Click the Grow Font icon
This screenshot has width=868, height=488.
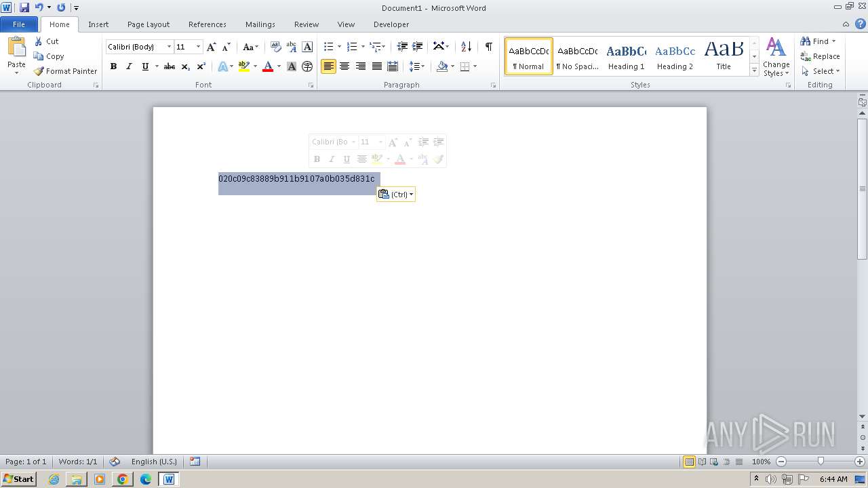(x=212, y=47)
